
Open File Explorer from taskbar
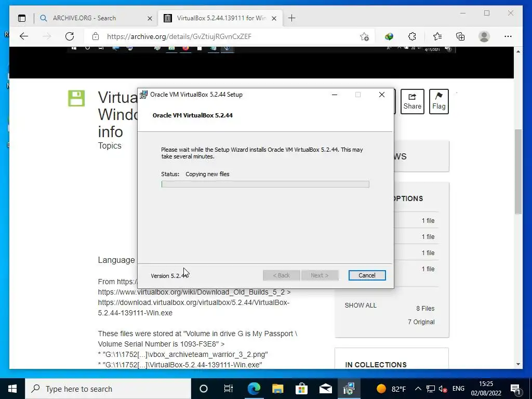[x=277, y=389]
